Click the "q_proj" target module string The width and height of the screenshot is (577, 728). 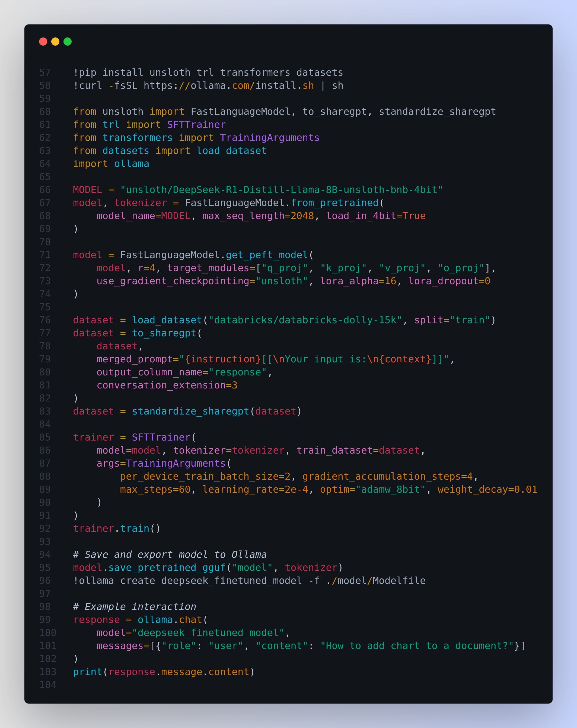point(285,268)
